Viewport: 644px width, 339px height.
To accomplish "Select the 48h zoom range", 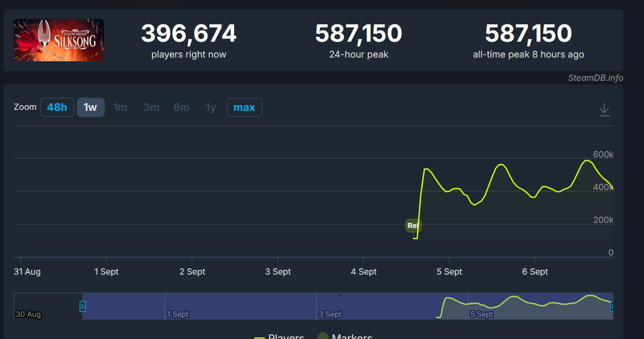I will pyautogui.click(x=57, y=107).
